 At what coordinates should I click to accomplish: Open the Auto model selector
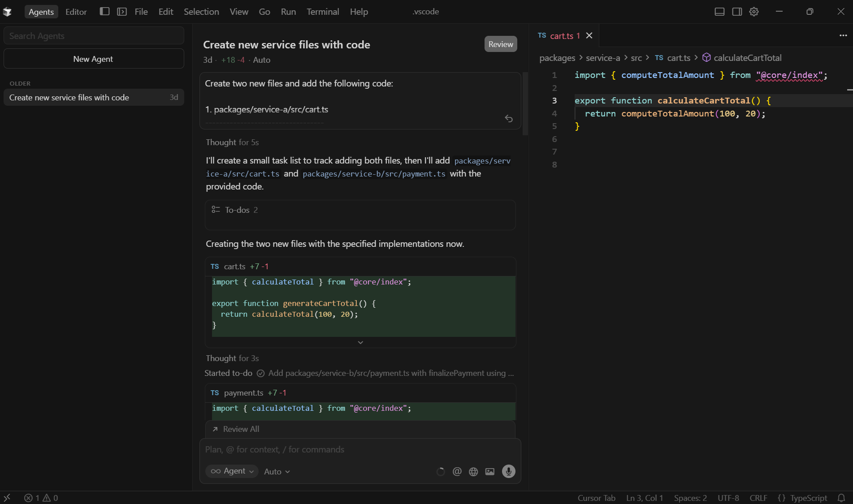(276, 471)
